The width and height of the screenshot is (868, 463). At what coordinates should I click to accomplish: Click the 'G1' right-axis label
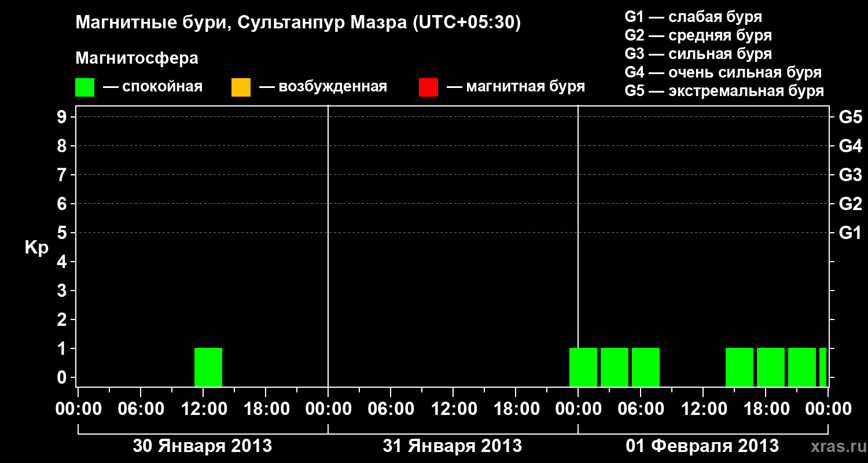point(851,233)
